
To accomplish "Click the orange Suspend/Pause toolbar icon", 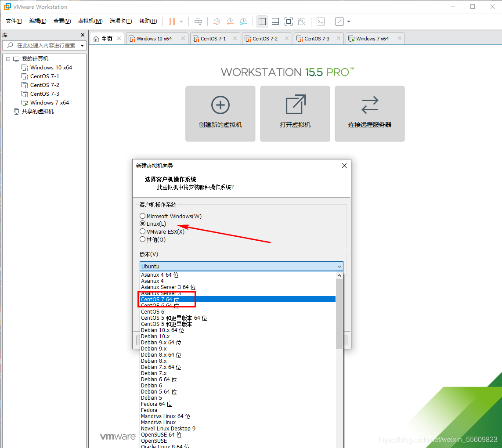I will tap(172, 22).
